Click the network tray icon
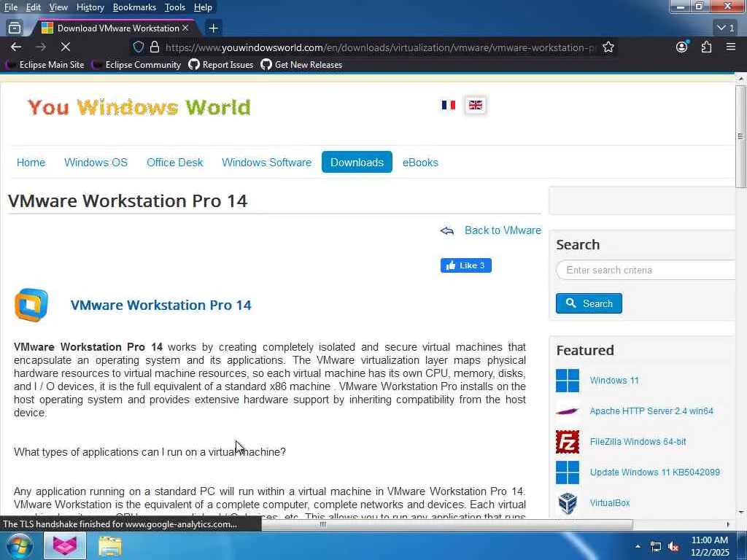Viewport: 747px width, 560px height. (656, 547)
